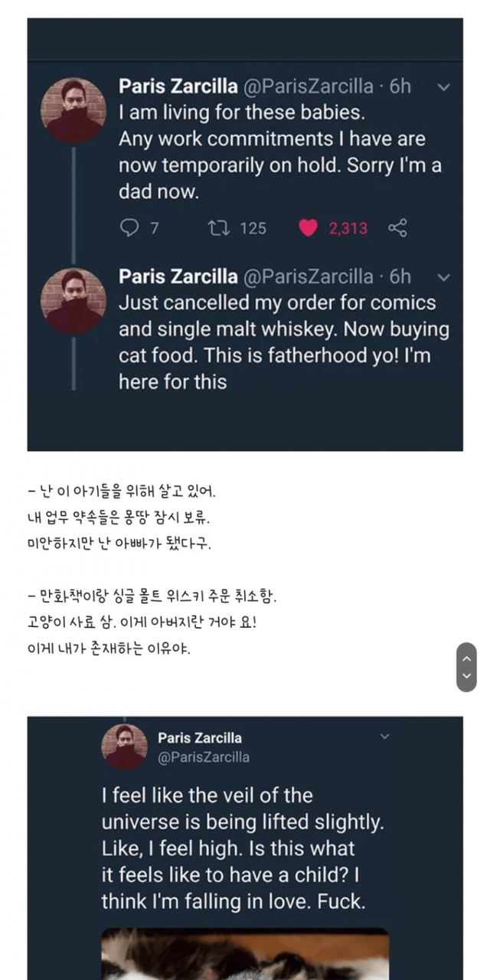Open profile avatar on the 'living for these babies' tweet

(x=73, y=110)
